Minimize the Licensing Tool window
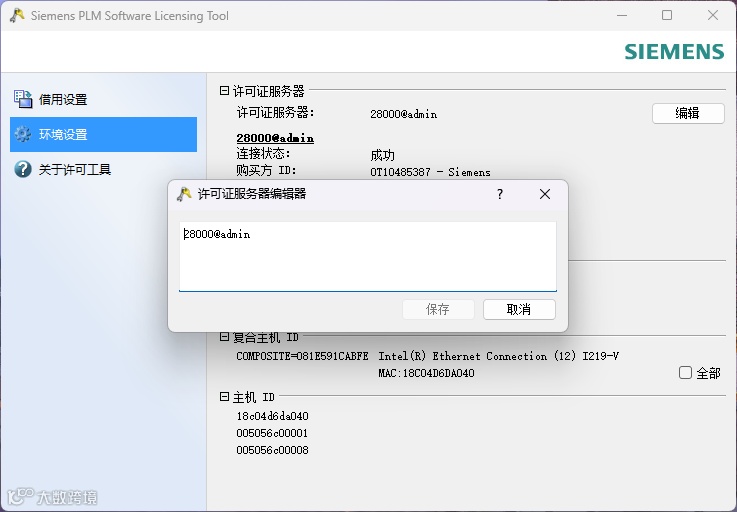Viewport: 737px width, 512px height. click(622, 16)
